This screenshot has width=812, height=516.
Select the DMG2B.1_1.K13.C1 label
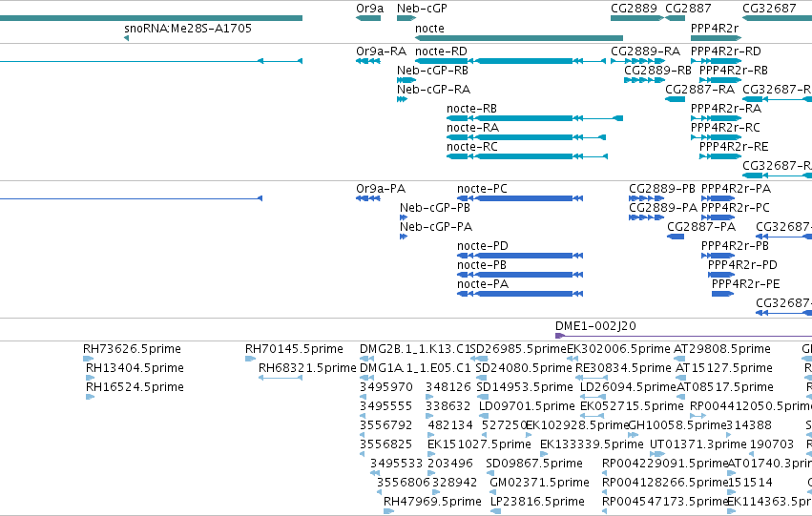(x=414, y=349)
